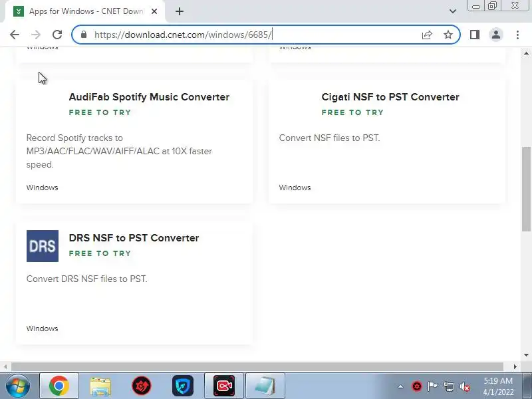Click Windows label under AudiFab card

(x=42, y=188)
